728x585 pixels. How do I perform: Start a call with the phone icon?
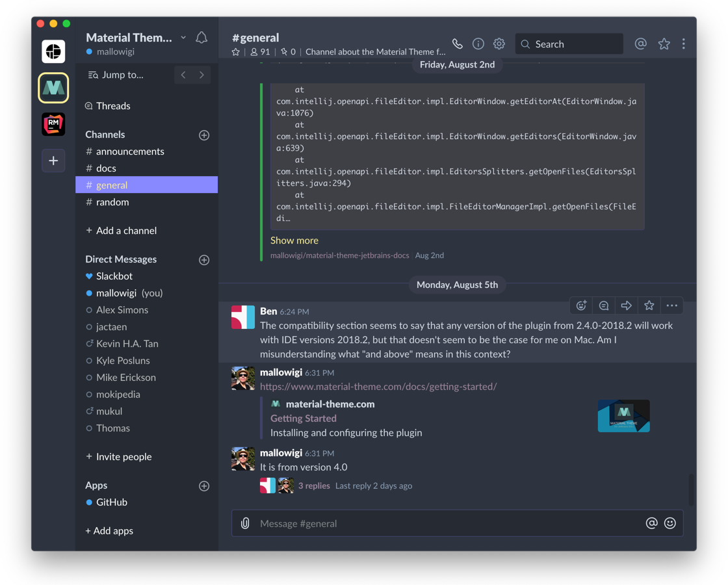click(458, 44)
